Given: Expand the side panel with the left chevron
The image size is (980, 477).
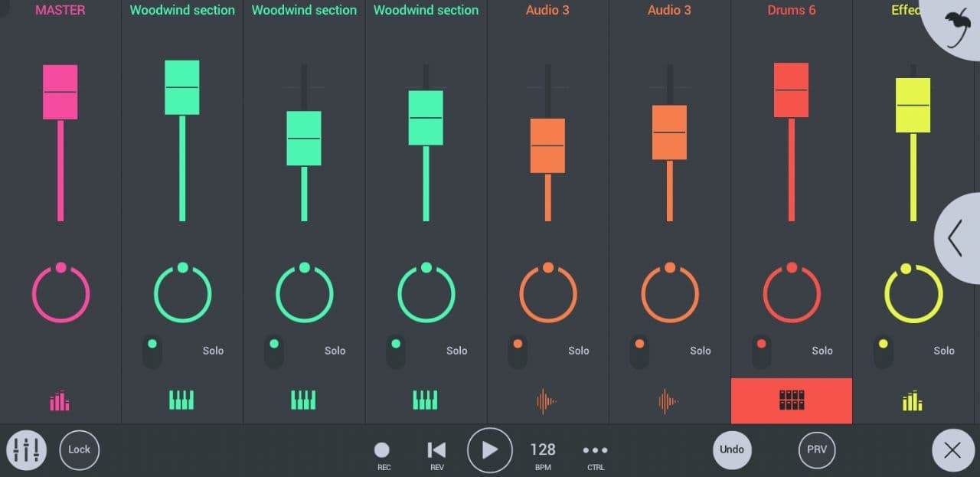Looking at the screenshot, I should (x=957, y=239).
